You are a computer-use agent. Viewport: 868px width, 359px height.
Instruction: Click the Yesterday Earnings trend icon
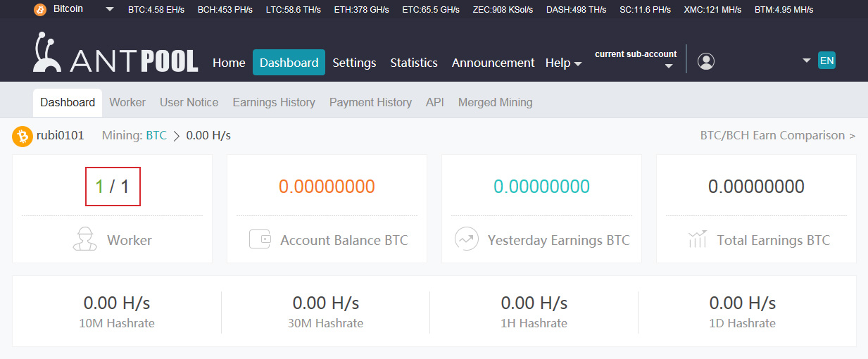click(x=466, y=239)
